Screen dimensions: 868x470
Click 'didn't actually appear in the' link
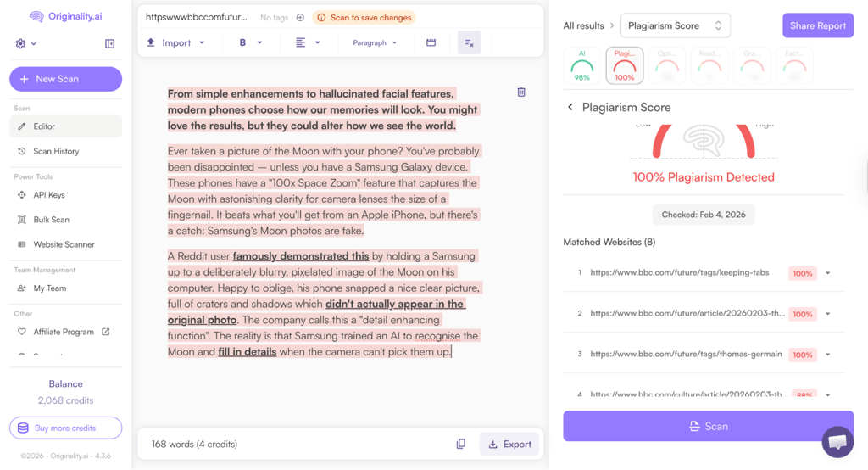[x=395, y=304]
